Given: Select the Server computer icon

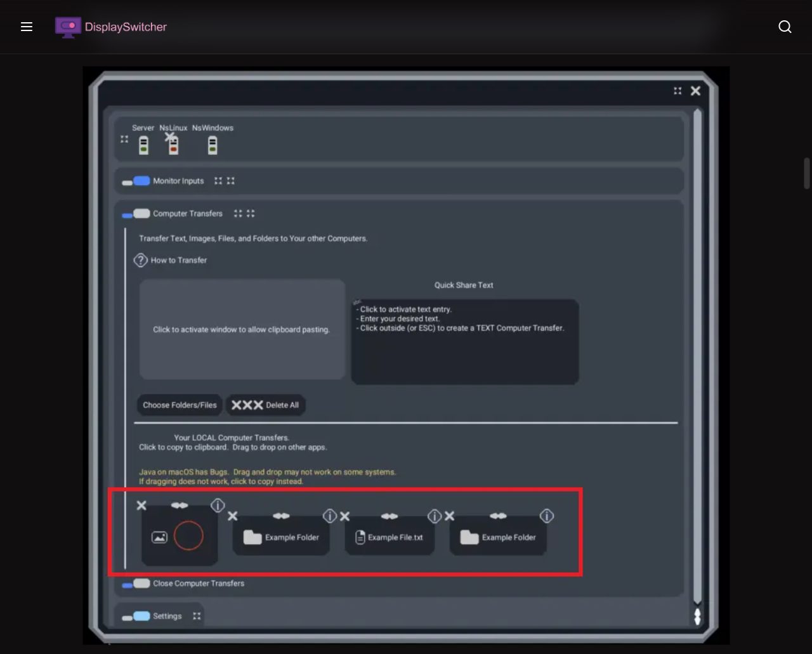Looking at the screenshot, I should pos(144,145).
